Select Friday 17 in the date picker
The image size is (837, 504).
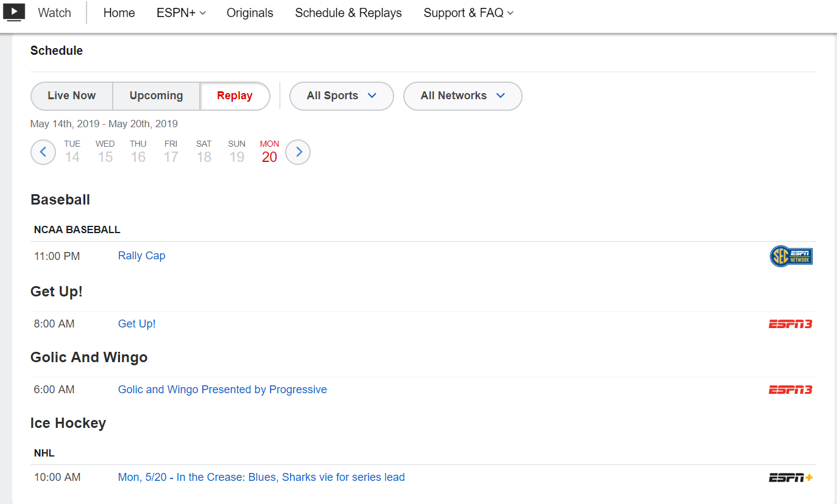(171, 152)
